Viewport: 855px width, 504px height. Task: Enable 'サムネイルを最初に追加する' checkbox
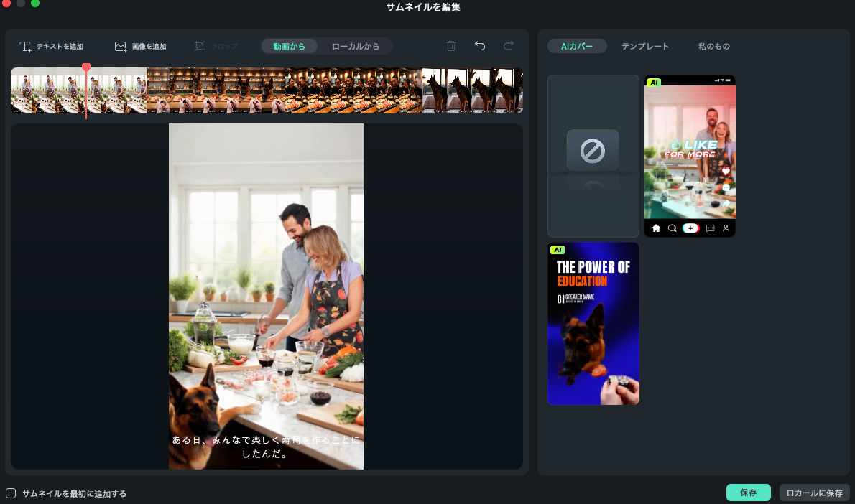[x=11, y=493]
